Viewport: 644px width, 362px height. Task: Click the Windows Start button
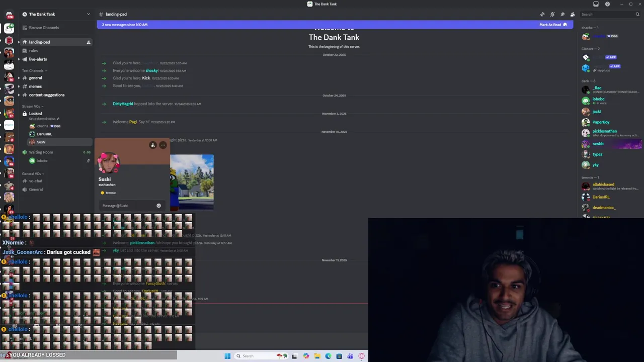(x=227, y=356)
